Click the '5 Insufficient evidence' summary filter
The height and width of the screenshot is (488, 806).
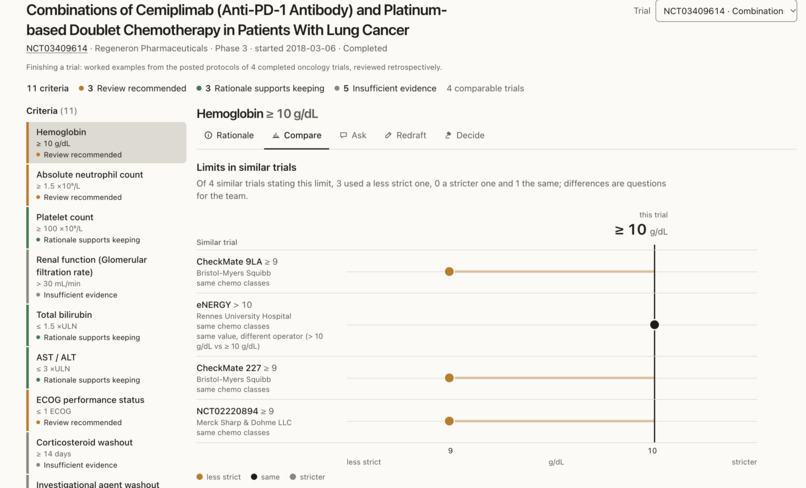click(386, 88)
